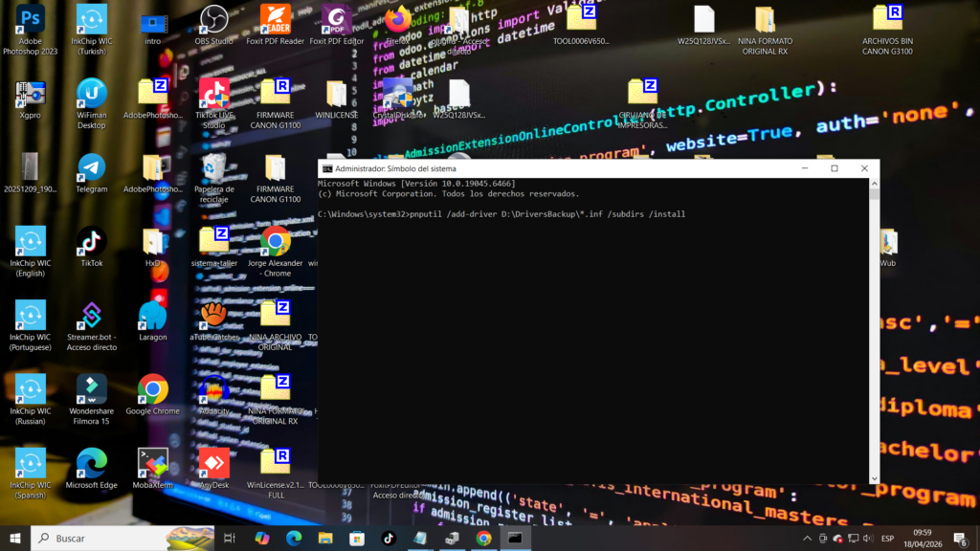The height and width of the screenshot is (551, 980).
Task: Open the Command Prompt title bar system menu icon
Action: 327,168
